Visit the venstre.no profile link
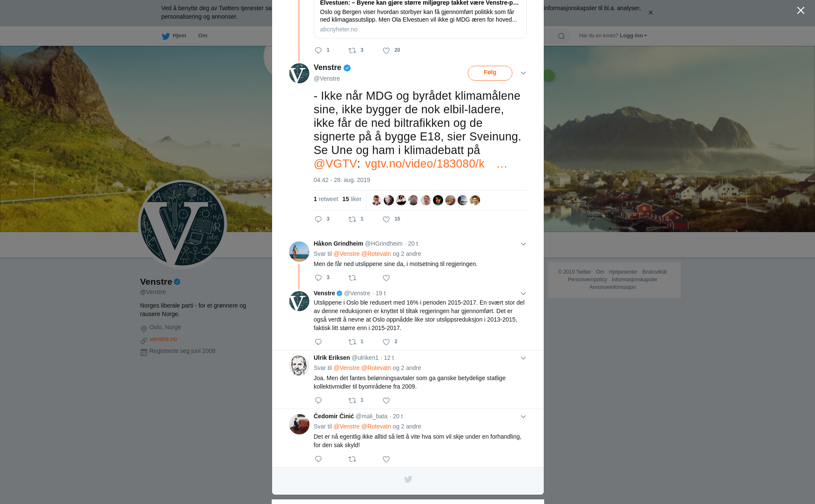Viewport: 815px width, 504px height. pyautogui.click(x=163, y=339)
